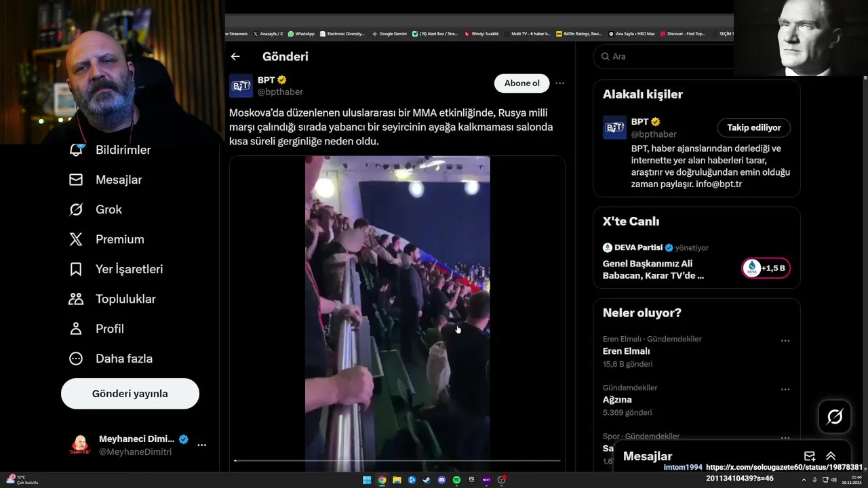Click the BPT verified badge on post
This screenshot has height=488, width=868.
(282, 80)
